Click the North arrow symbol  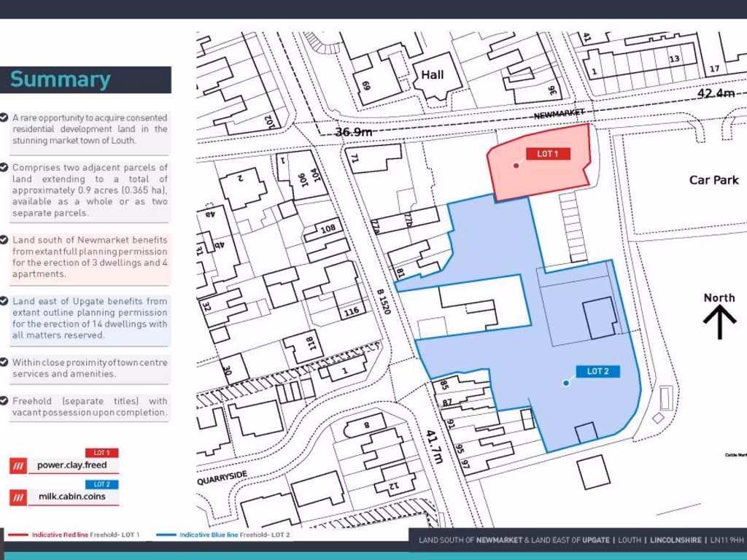coord(719,322)
